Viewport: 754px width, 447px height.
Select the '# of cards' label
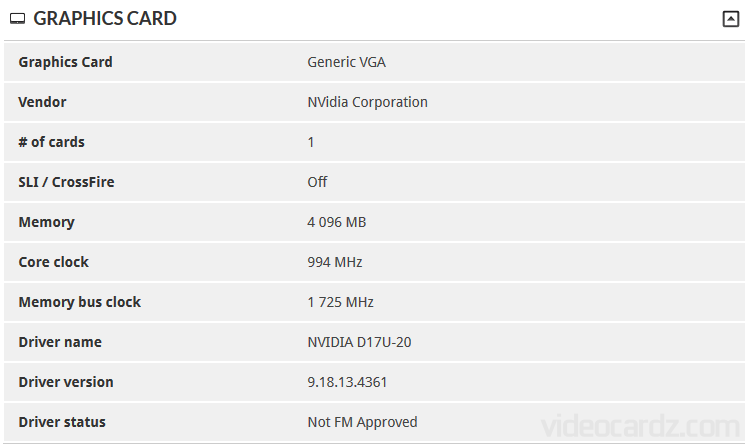click(51, 142)
